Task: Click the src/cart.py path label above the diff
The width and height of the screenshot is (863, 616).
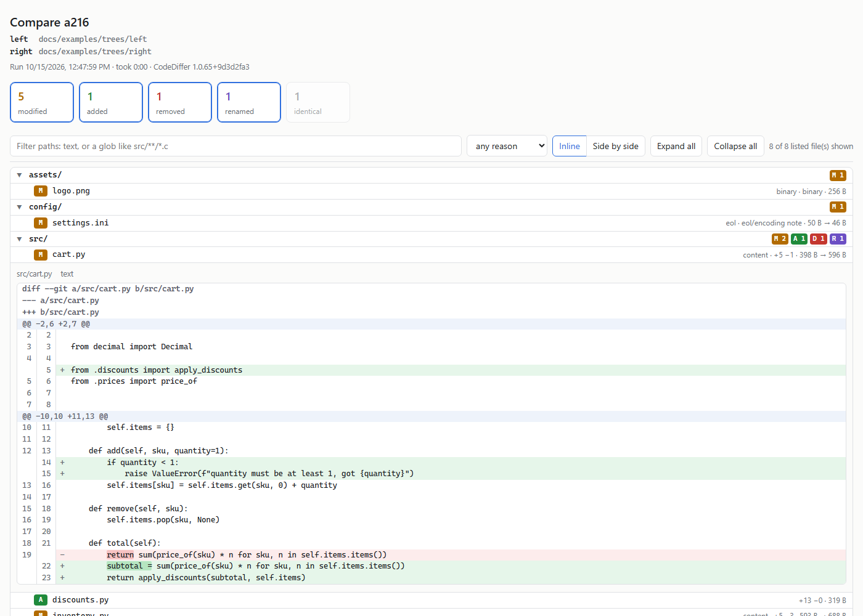Action: pos(34,274)
